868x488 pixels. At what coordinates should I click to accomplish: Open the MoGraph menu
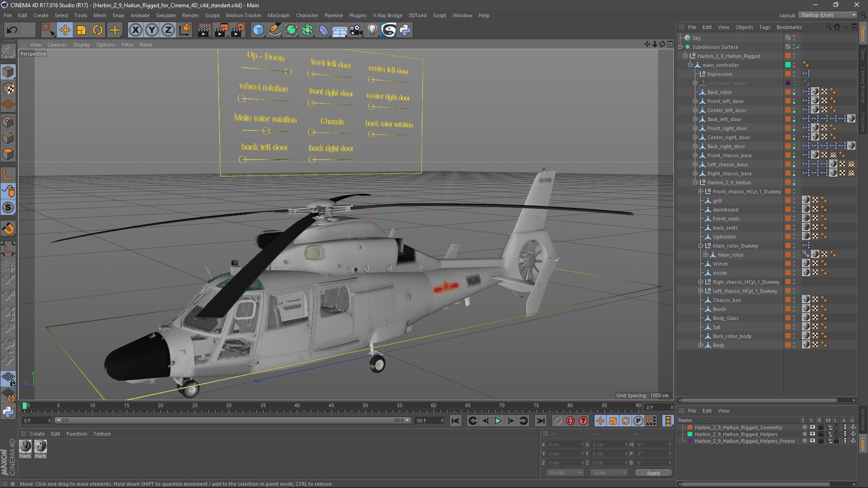click(278, 15)
